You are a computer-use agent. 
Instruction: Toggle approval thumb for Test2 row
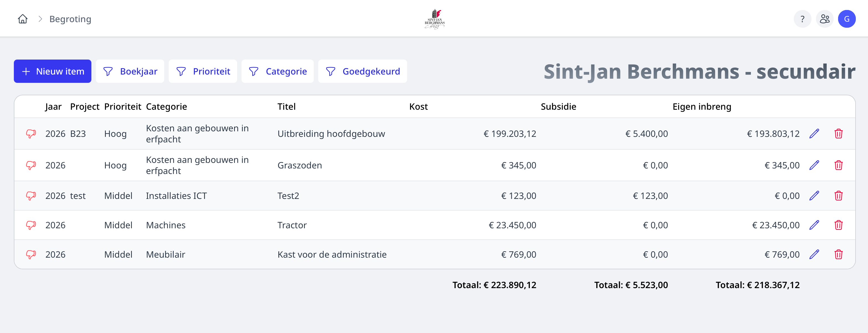[x=31, y=196]
